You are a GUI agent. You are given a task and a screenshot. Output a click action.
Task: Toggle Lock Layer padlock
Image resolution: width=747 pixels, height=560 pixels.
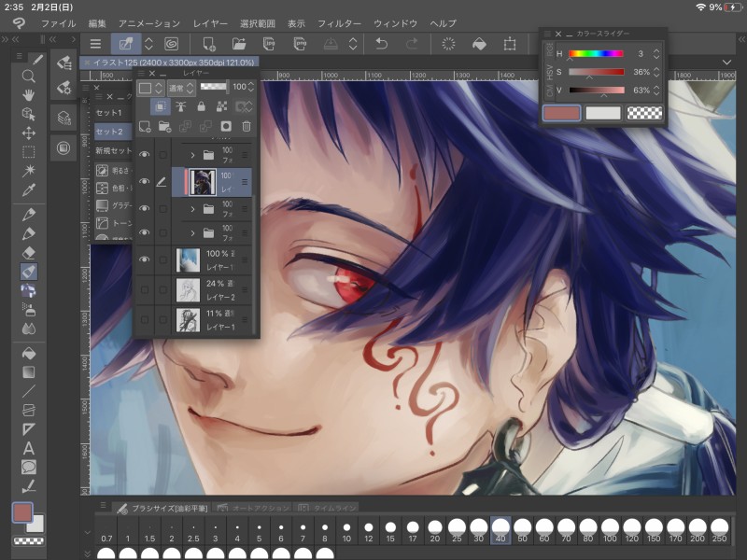pyautogui.click(x=201, y=106)
